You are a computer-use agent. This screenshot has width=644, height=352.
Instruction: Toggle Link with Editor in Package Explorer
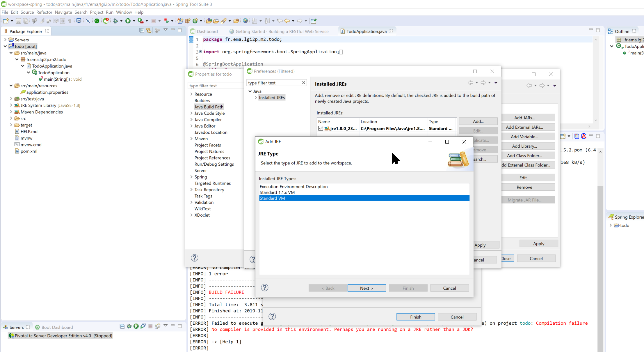click(x=149, y=30)
